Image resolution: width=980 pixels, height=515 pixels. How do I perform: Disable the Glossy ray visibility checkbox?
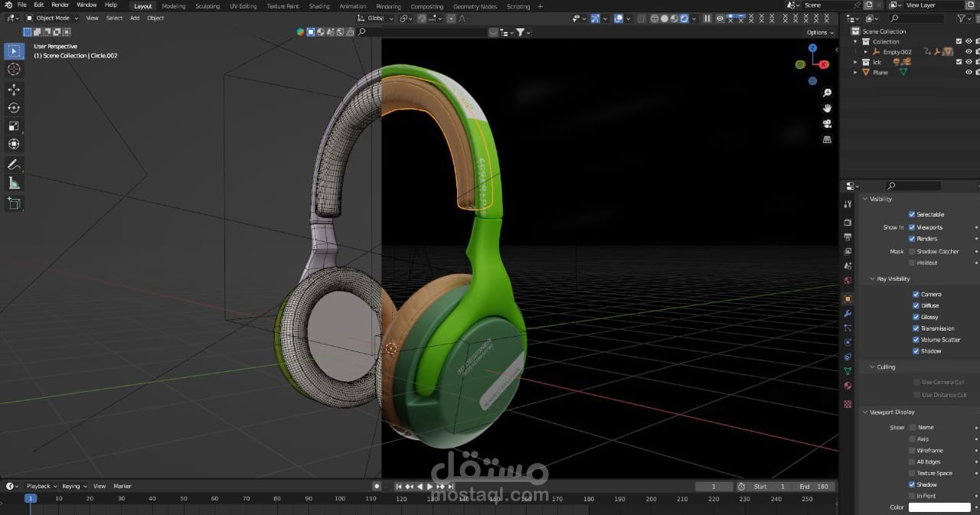click(x=916, y=317)
